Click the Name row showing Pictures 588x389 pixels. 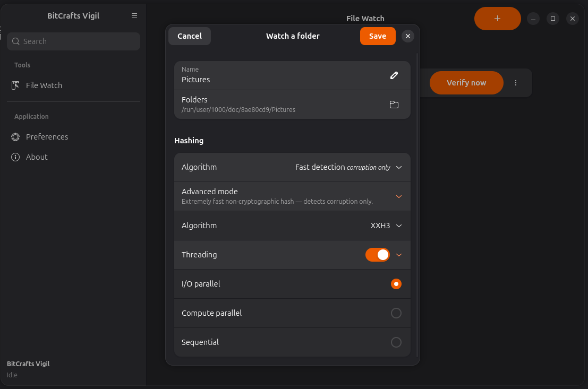tap(292, 76)
